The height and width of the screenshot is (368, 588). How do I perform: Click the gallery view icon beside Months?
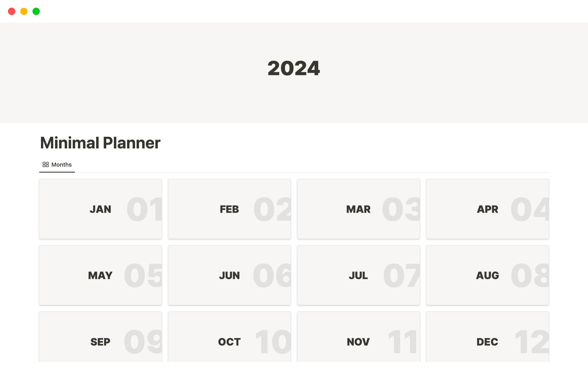46,165
